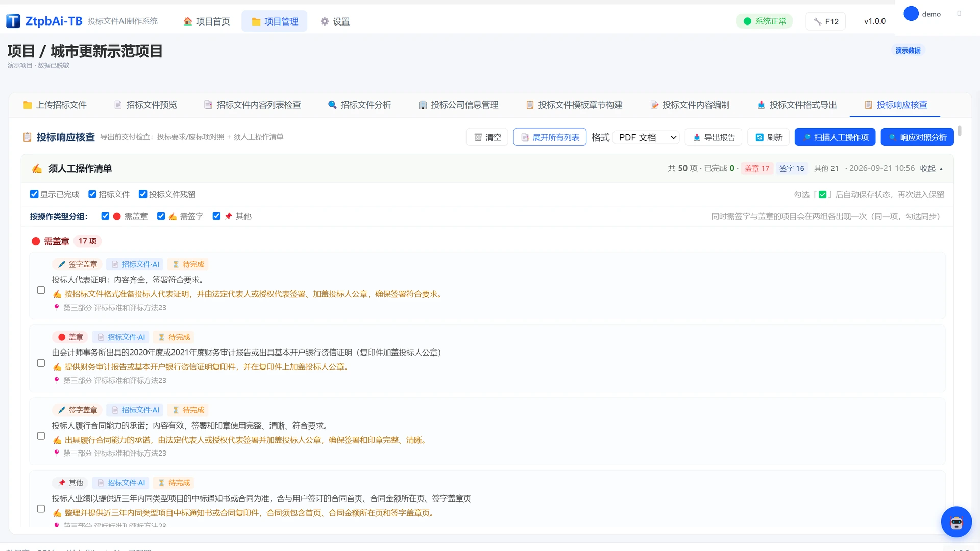Click the 招标文件-AI tag on 投标人代表证明 item

click(x=135, y=264)
